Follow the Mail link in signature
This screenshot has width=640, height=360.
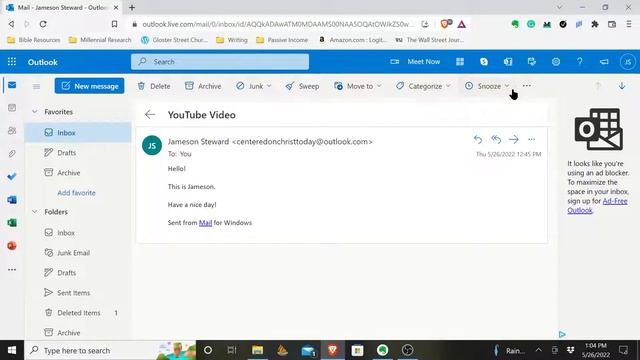[205, 222]
